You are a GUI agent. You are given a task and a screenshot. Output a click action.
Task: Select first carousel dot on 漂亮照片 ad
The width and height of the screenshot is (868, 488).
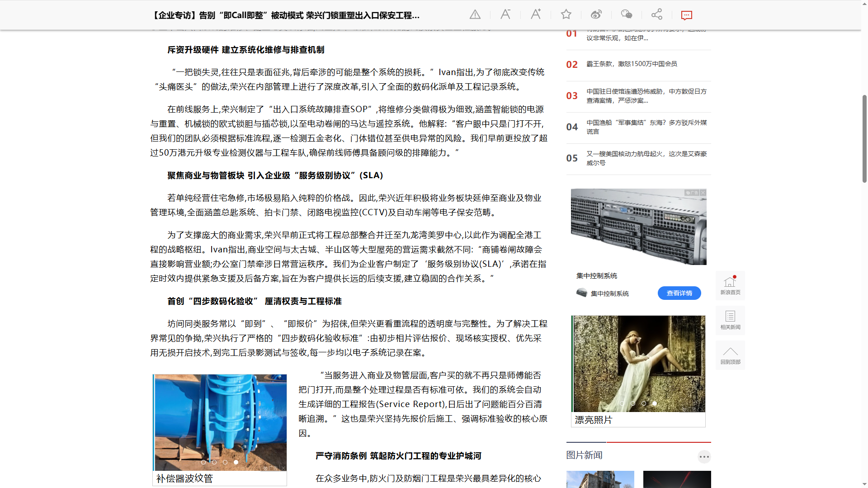[x=622, y=403]
